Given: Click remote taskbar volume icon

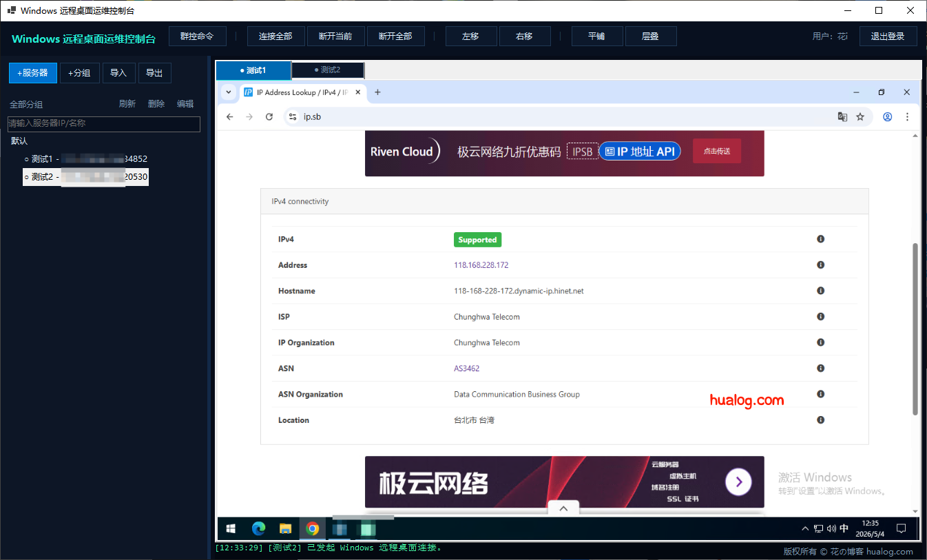Looking at the screenshot, I should (x=831, y=528).
